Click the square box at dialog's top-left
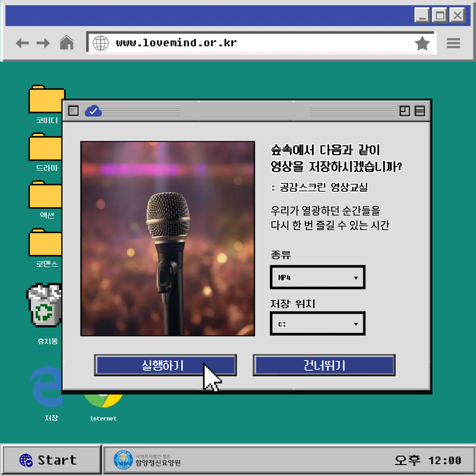Image resolution: width=476 pixels, height=476 pixels. pos(74,111)
